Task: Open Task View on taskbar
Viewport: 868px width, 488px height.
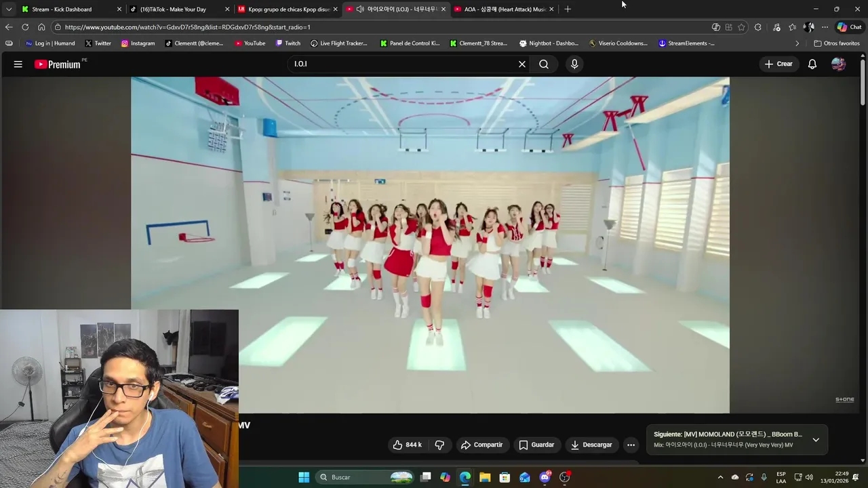Action: 426,477
